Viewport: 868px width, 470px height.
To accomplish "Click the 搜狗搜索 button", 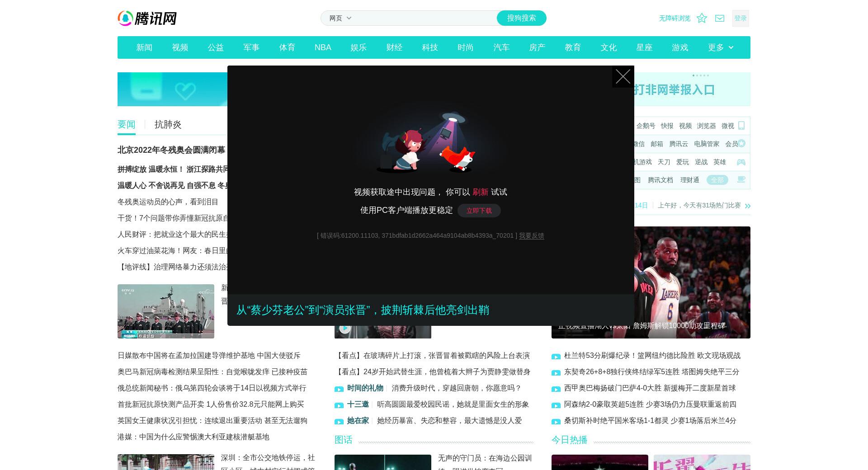I will point(522,18).
